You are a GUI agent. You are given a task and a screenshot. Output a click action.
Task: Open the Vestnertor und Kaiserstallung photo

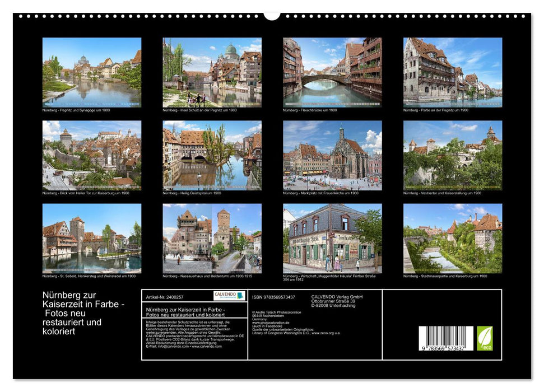click(x=453, y=155)
